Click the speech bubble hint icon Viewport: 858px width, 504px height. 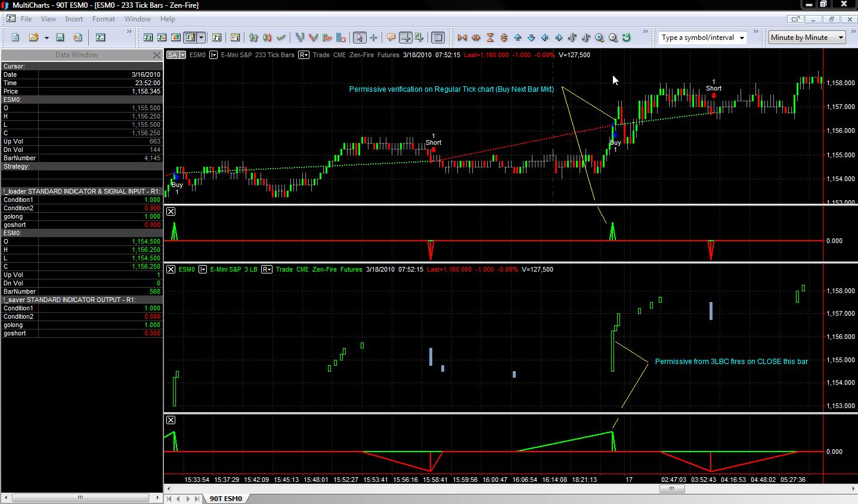coord(391,38)
